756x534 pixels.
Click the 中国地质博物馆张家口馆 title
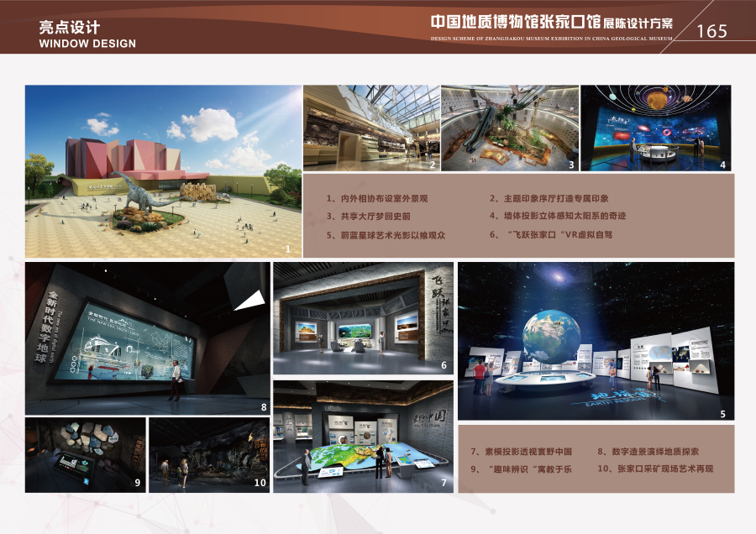[x=516, y=21]
